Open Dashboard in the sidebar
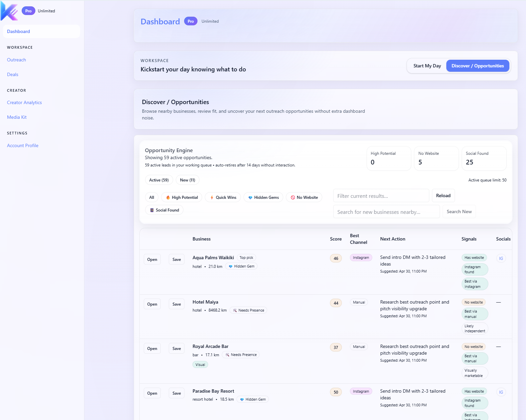The width and height of the screenshot is (526, 420). (x=41, y=31)
